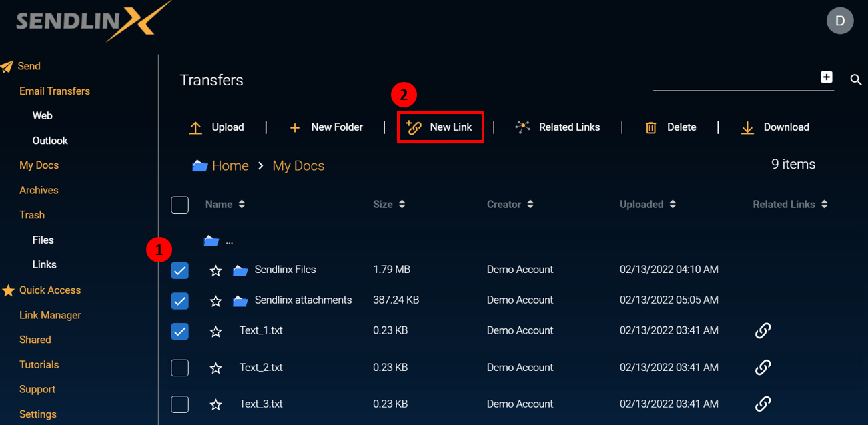Screen dimensions: 868x425
Task: Open Trash in sidebar
Action: [32, 215]
